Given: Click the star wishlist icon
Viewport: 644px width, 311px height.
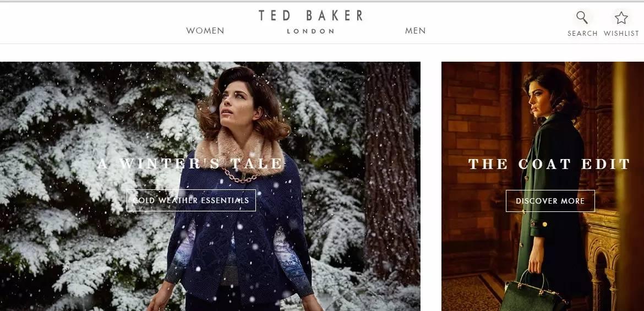Looking at the screenshot, I should click(621, 18).
